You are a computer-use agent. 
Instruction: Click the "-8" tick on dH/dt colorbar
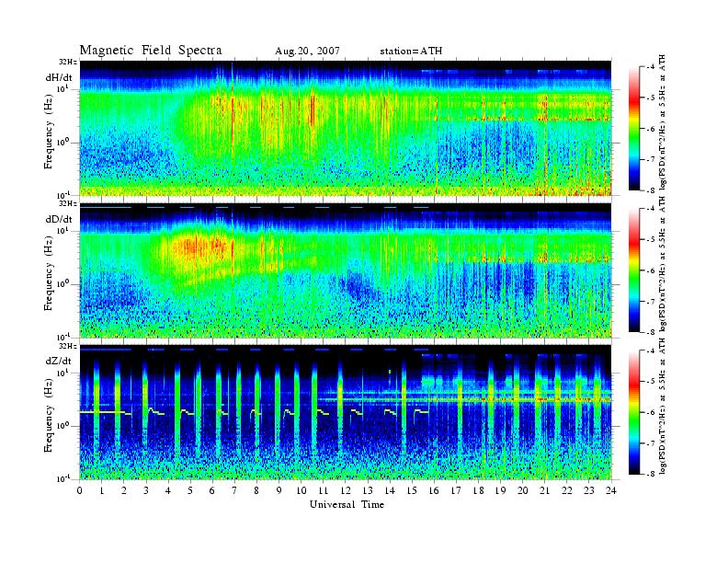650,190
